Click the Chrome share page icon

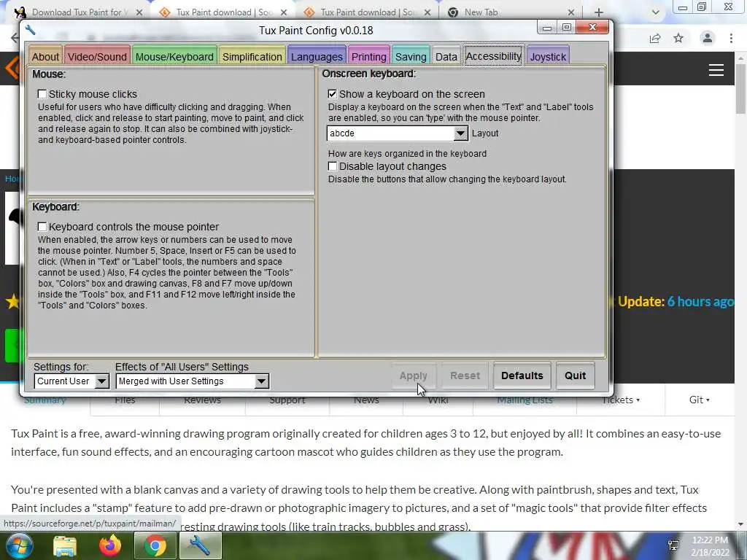point(655,39)
